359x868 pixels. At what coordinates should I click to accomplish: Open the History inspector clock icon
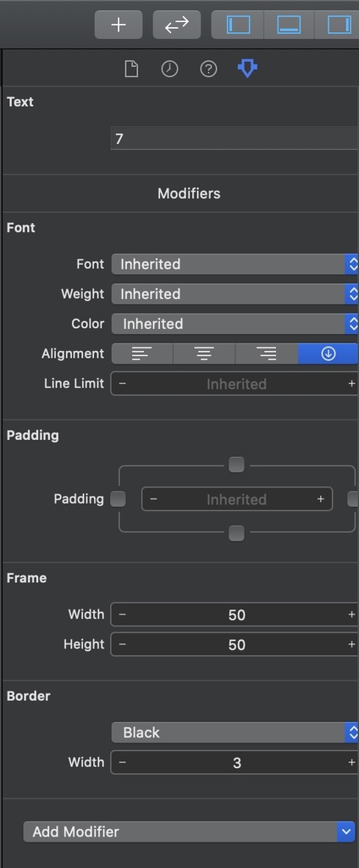[x=169, y=70]
